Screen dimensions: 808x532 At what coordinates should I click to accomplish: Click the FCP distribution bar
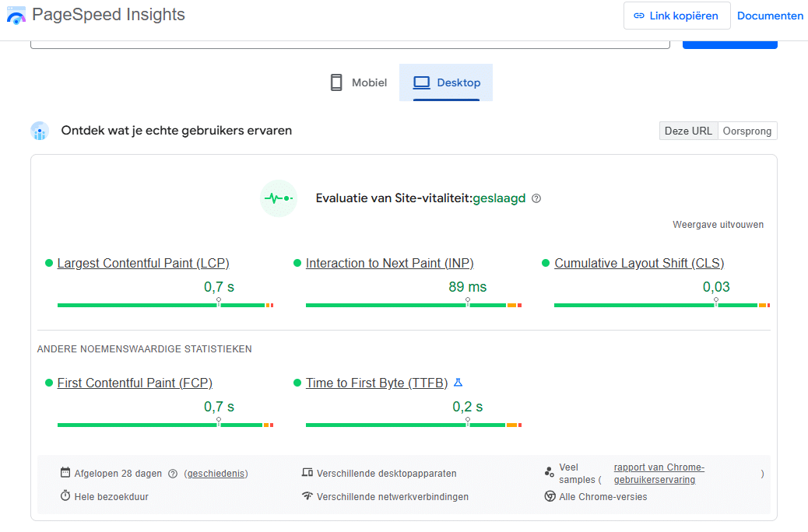165,425
